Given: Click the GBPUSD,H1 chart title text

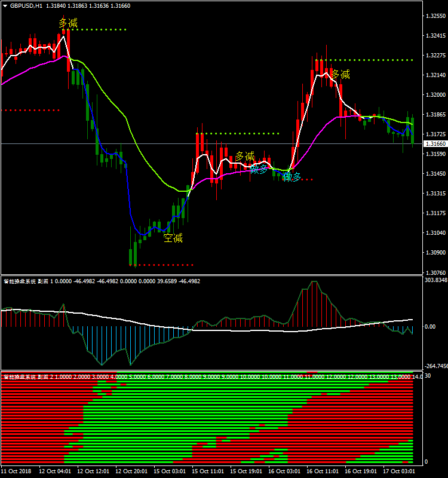Looking at the screenshot, I should point(26,5).
